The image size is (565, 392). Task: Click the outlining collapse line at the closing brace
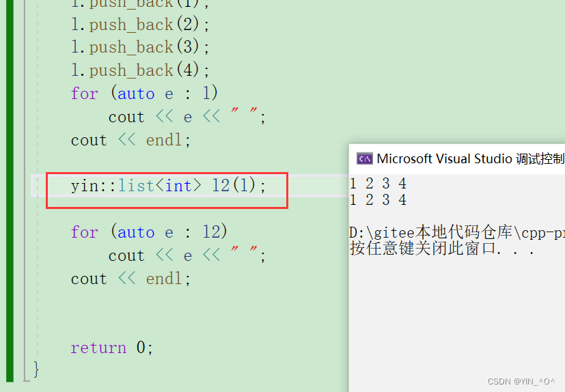[x=26, y=380]
